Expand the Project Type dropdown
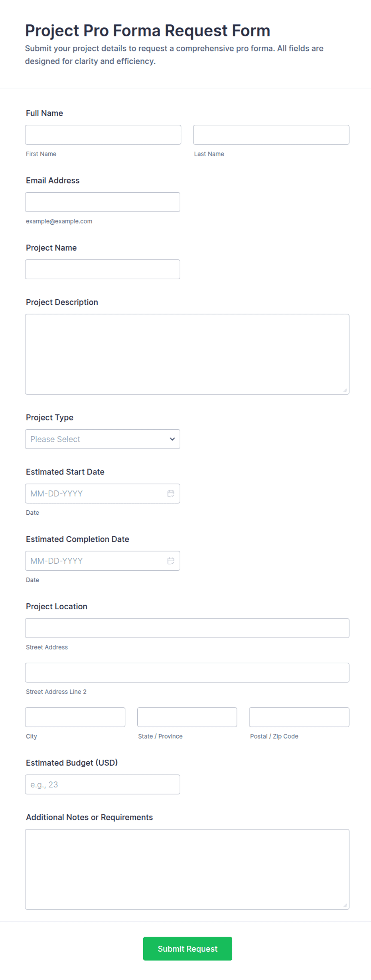 103,439
